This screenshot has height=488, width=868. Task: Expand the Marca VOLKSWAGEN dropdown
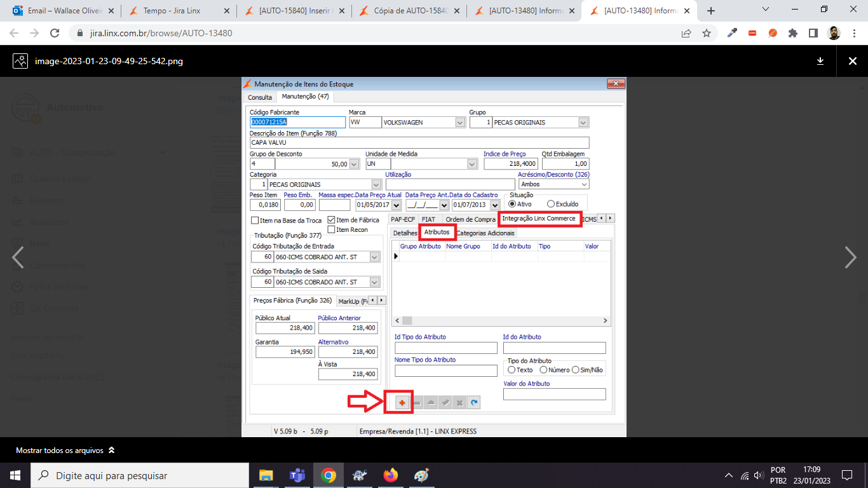click(460, 123)
